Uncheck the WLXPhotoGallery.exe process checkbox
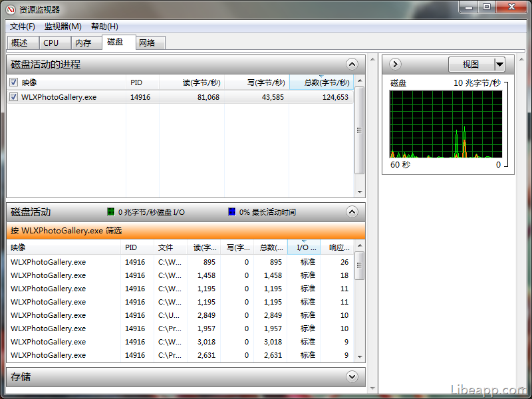 point(13,97)
